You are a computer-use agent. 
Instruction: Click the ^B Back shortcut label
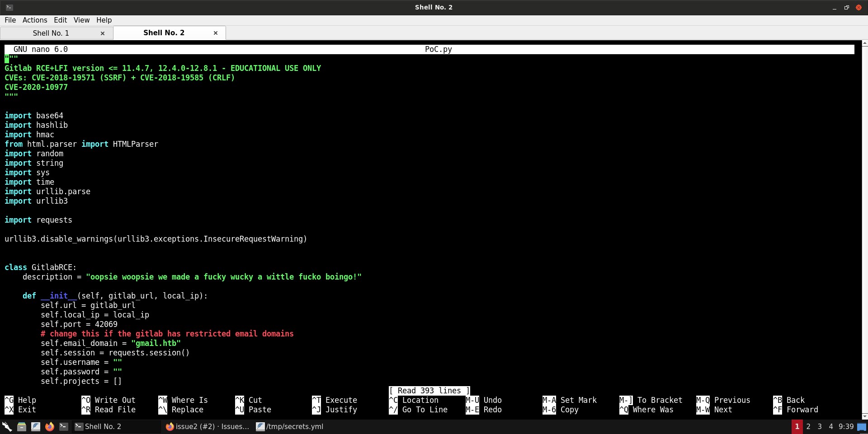[789, 400]
